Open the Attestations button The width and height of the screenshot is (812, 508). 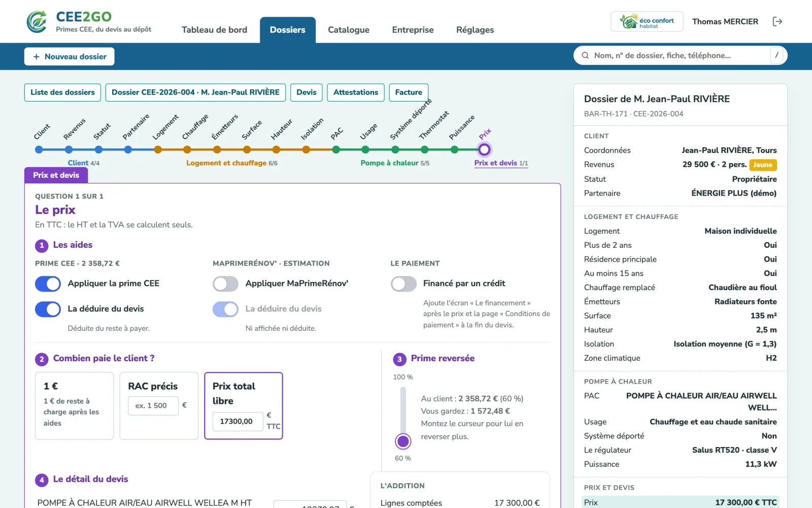pos(356,92)
